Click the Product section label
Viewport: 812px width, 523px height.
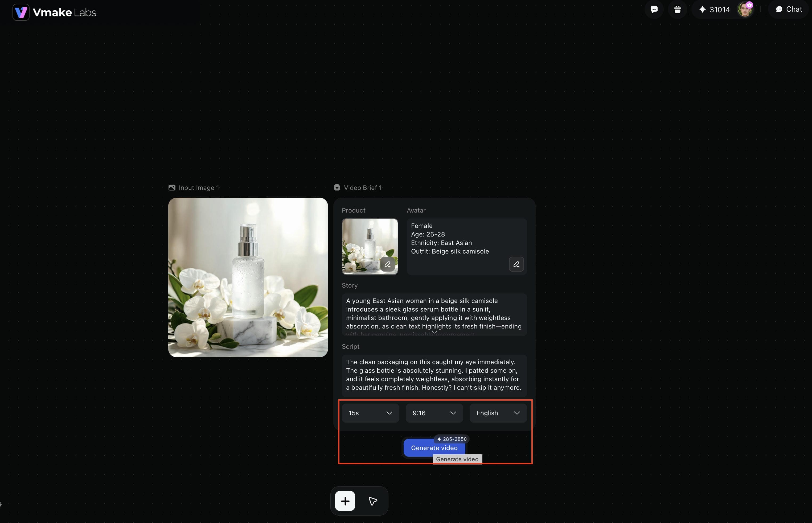click(354, 211)
